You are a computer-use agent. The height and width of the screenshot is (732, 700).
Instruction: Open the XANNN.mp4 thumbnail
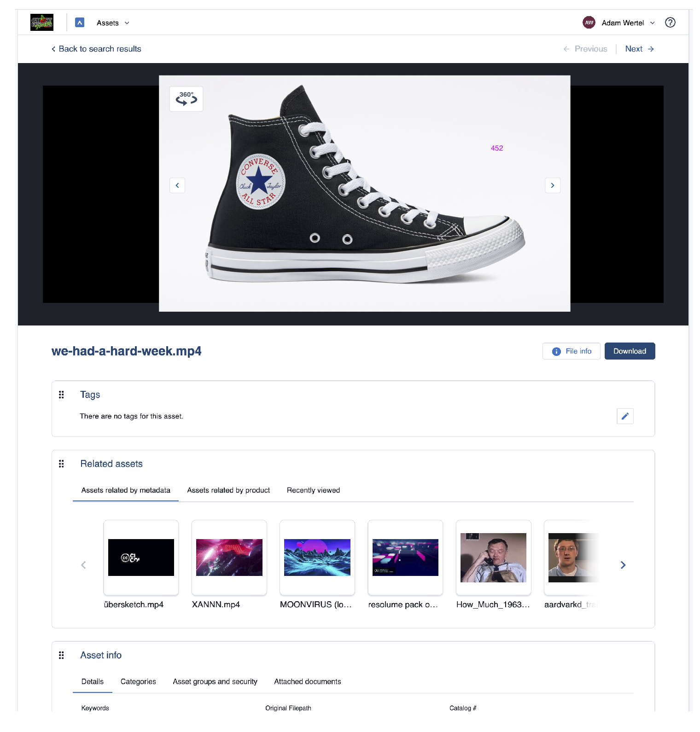click(229, 558)
